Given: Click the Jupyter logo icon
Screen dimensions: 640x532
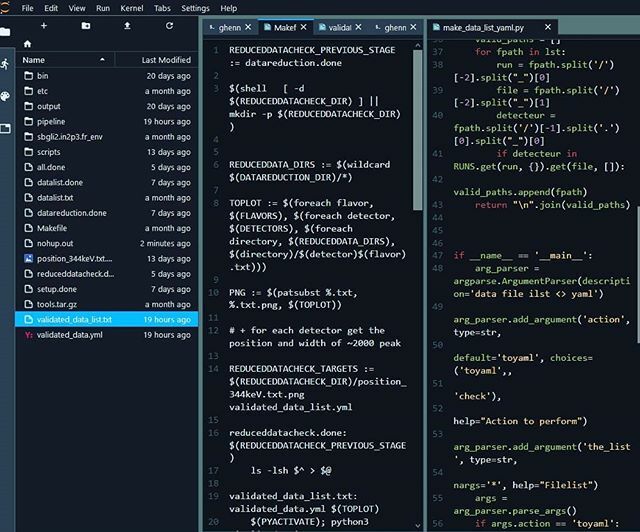Looking at the screenshot, I should pos(4,7).
